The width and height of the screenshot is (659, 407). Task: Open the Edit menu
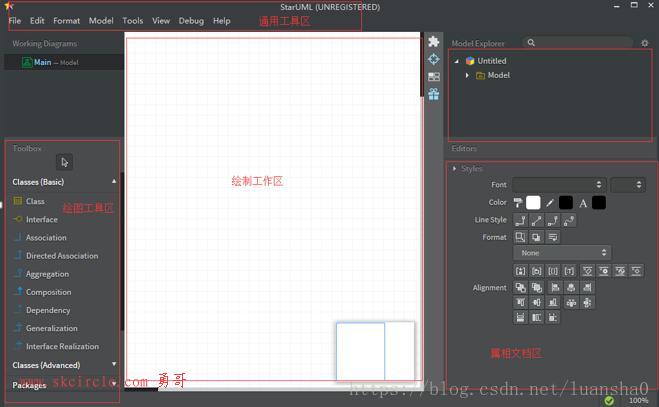37,21
